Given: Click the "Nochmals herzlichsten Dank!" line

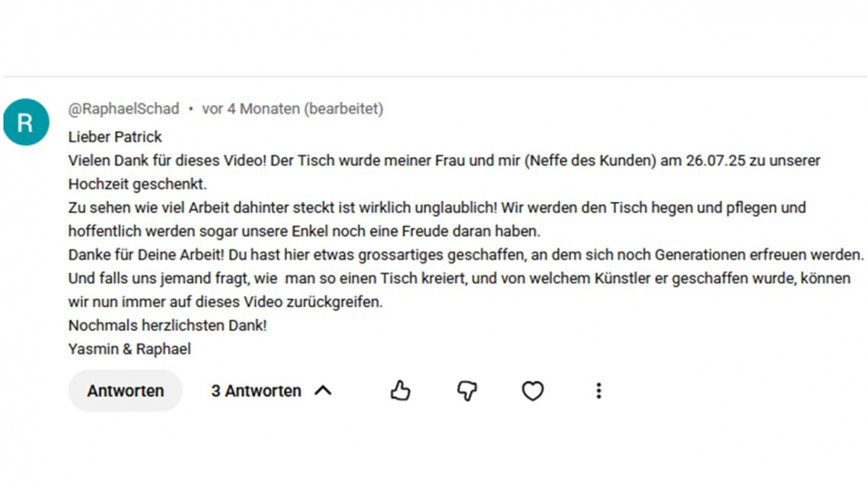Looking at the screenshot, I should (x=167, y=325).
